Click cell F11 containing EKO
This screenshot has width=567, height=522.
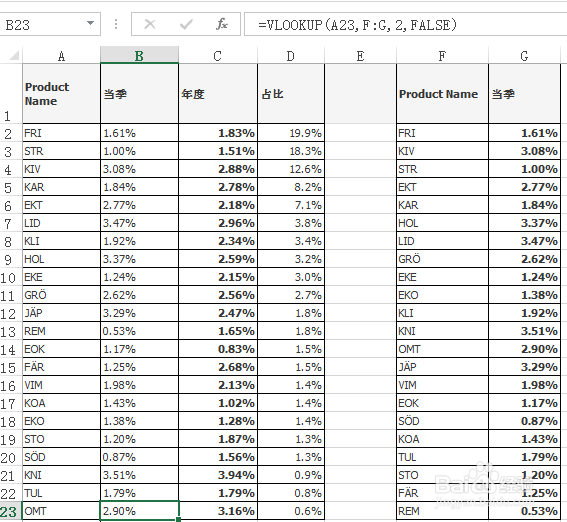442,295
